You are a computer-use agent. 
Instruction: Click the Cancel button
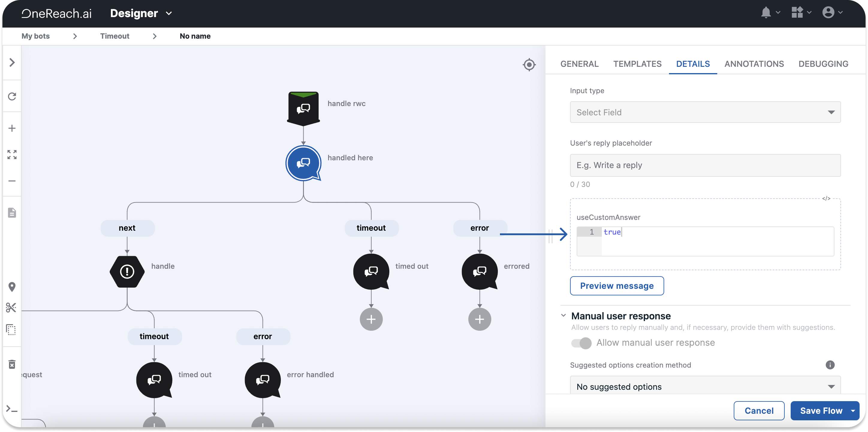click(x=759, y=410)
